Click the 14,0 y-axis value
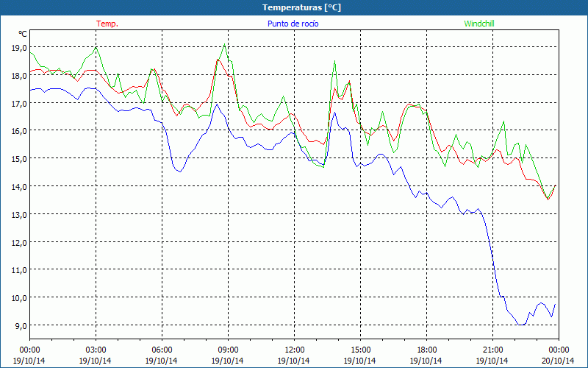Viewport: 588px width, 368px height. [20, 187]
